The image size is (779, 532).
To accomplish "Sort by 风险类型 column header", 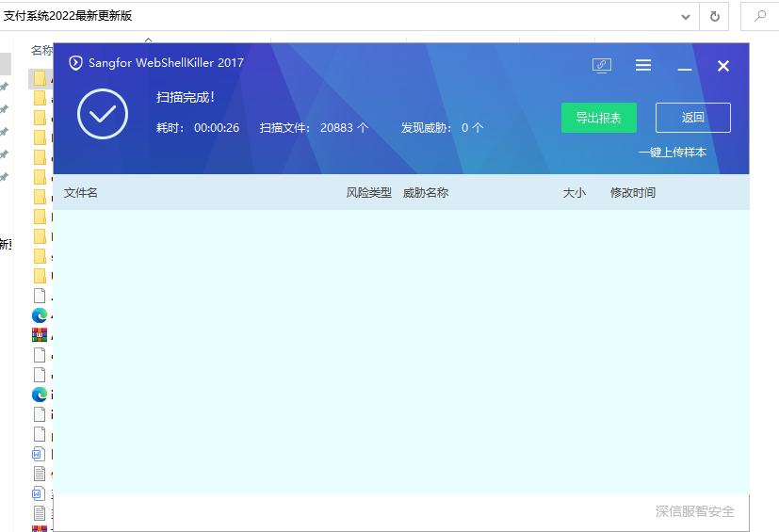I will (x=368, y=193).
